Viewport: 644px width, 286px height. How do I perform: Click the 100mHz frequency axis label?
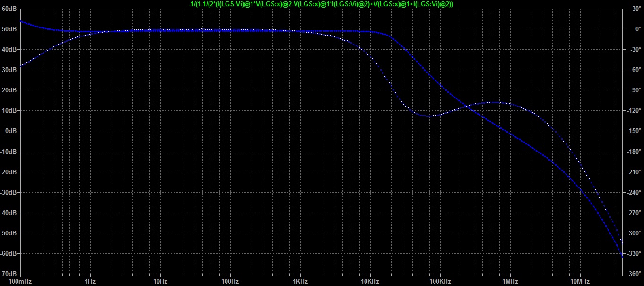click(20, 281)
